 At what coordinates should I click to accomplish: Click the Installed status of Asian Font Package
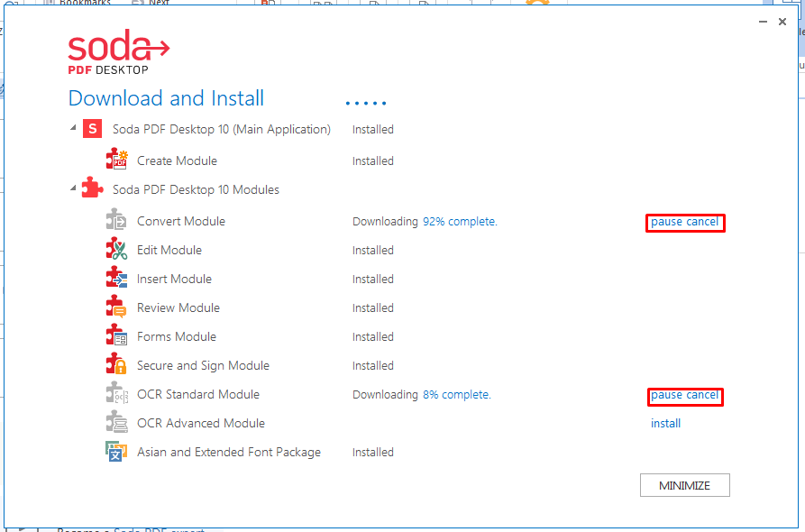click(x=373, y=453)
